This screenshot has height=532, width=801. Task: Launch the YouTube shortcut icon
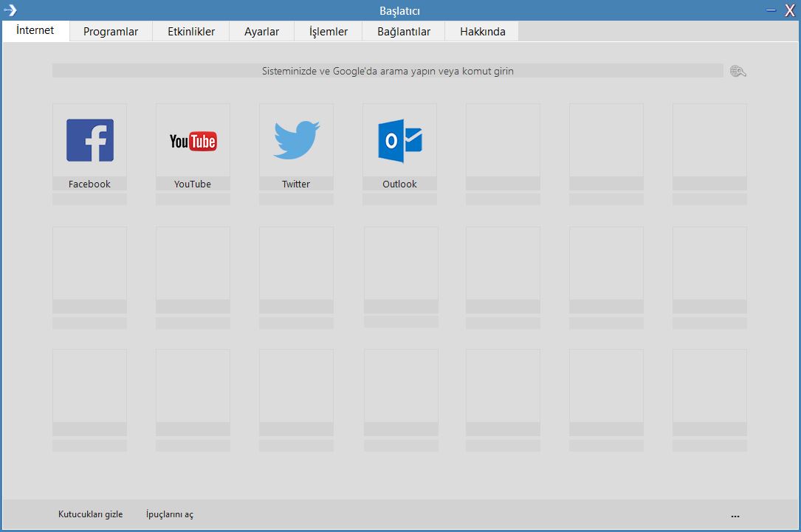(x=193, y=140)
